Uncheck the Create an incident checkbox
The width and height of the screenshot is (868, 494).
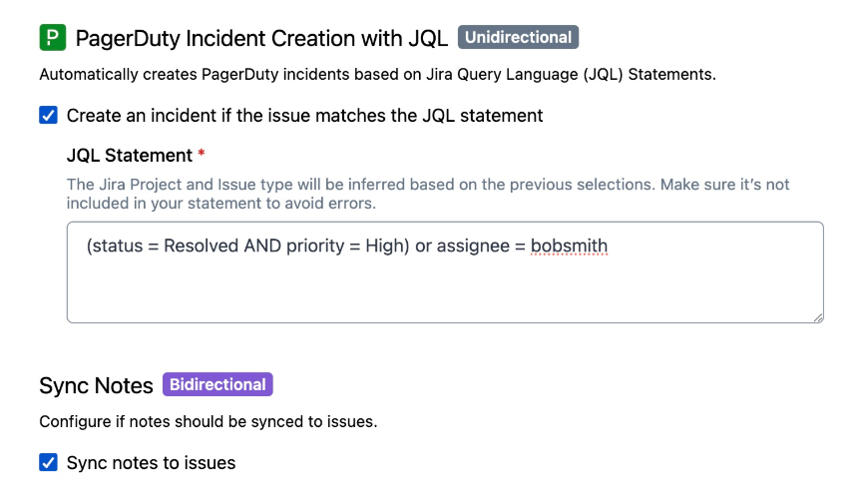[48, 115]
